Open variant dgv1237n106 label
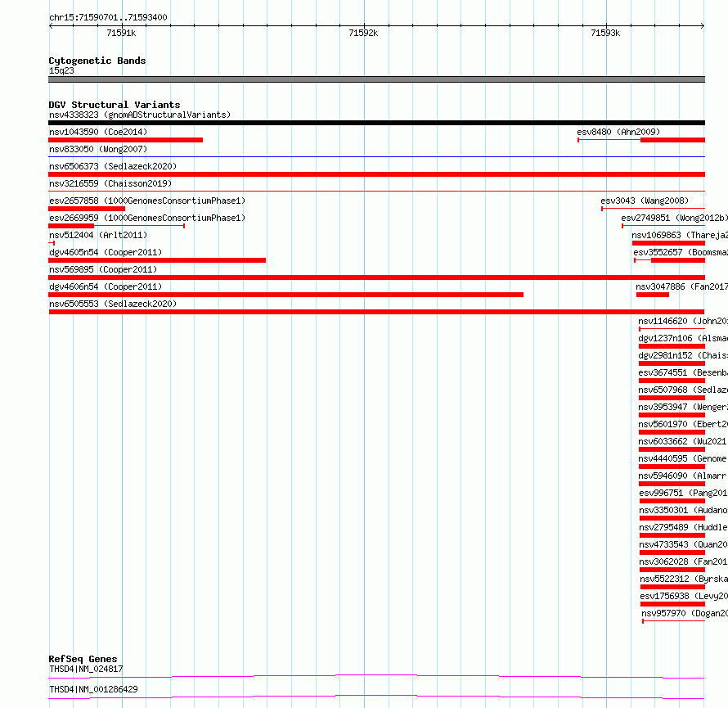Viewport: 728px width, 708px height. 683,338
